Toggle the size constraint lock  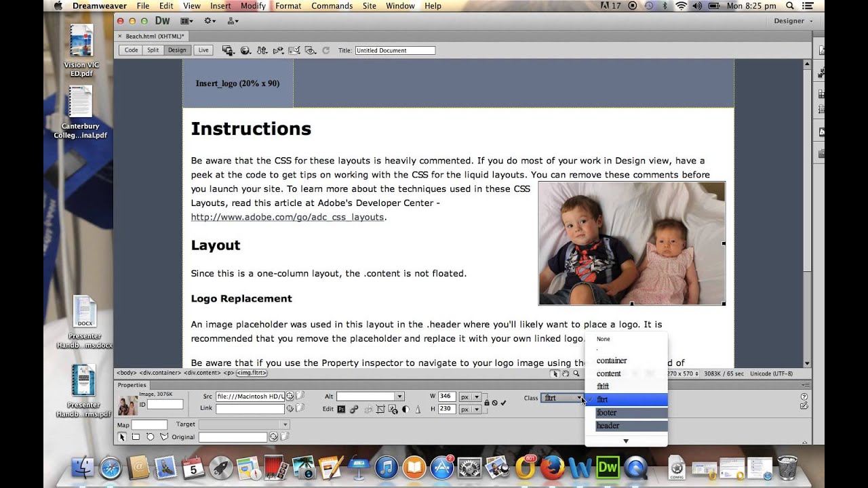tap(487, 403)
